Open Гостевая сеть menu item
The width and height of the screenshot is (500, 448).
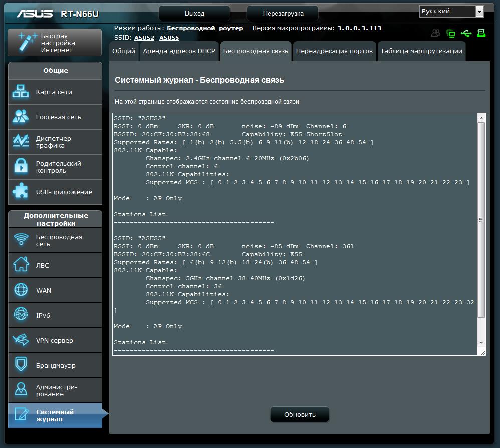click(55, 117)
